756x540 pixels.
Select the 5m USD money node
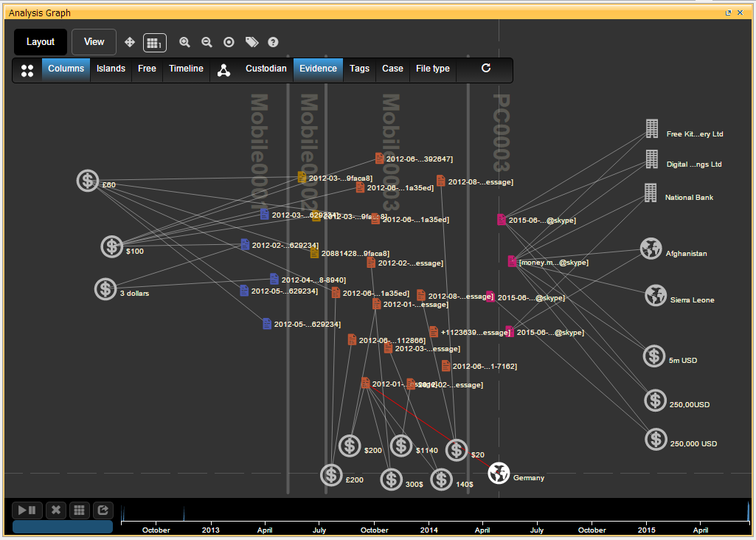[654, 356]
